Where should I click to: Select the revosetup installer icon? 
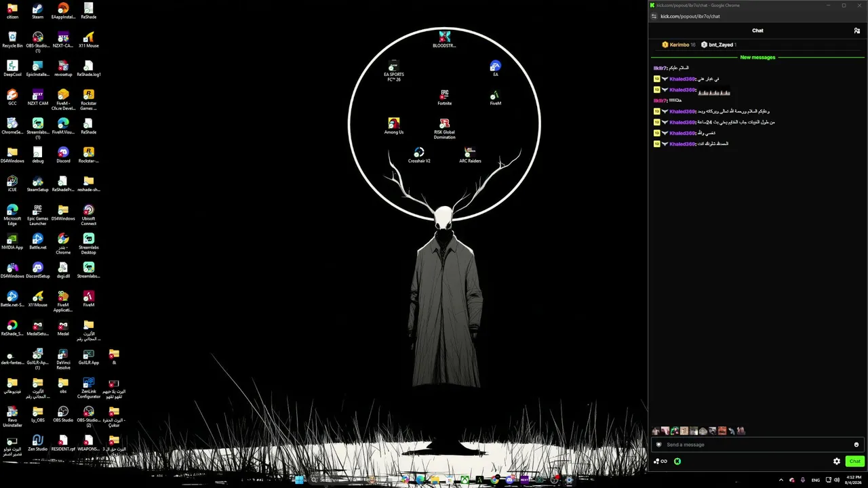pyautogui.click(x=63, y=68)
